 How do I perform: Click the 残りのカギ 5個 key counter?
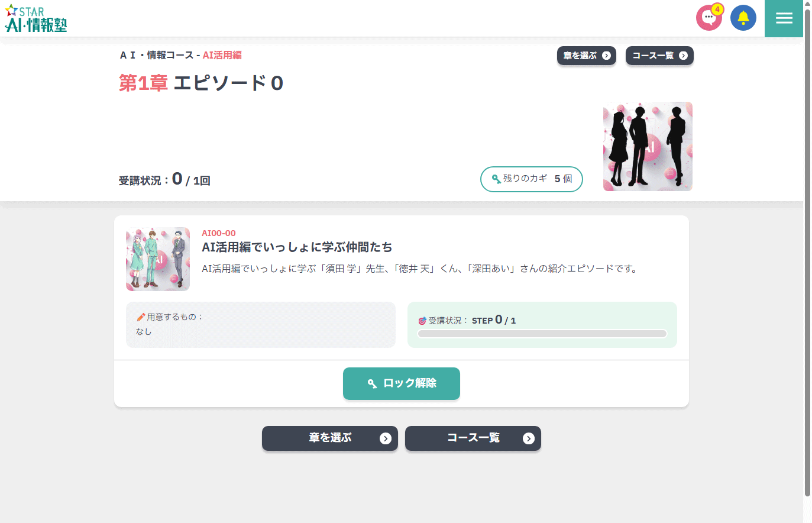[x=532, y=179]
